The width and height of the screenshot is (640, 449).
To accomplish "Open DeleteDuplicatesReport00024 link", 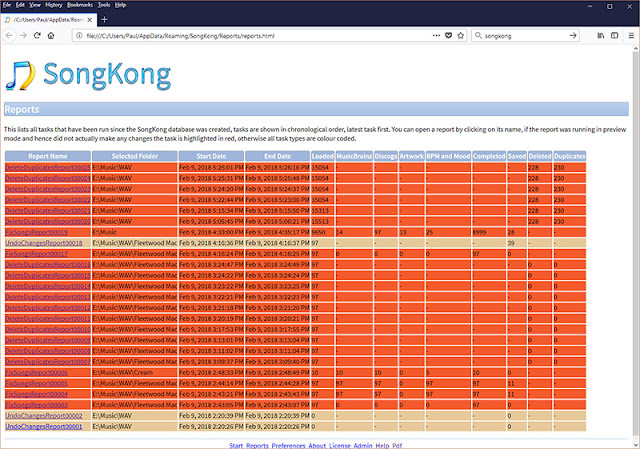I will (48, 178).
